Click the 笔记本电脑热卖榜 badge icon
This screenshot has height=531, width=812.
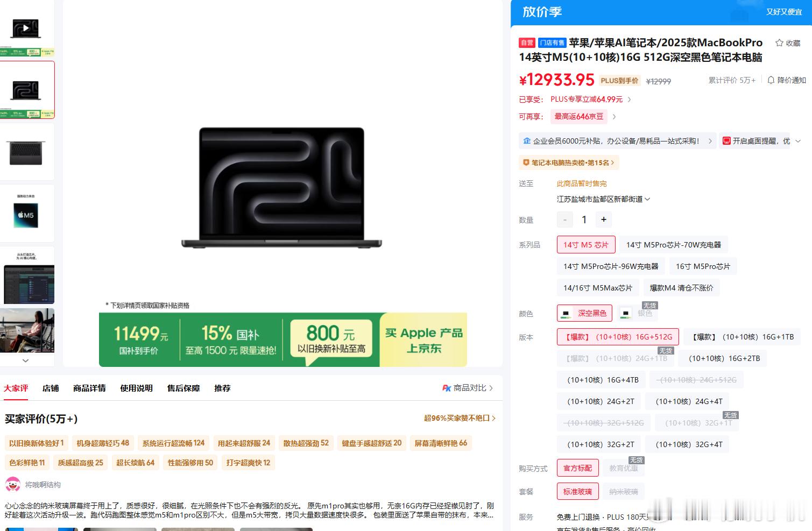(x=526, y=162)
